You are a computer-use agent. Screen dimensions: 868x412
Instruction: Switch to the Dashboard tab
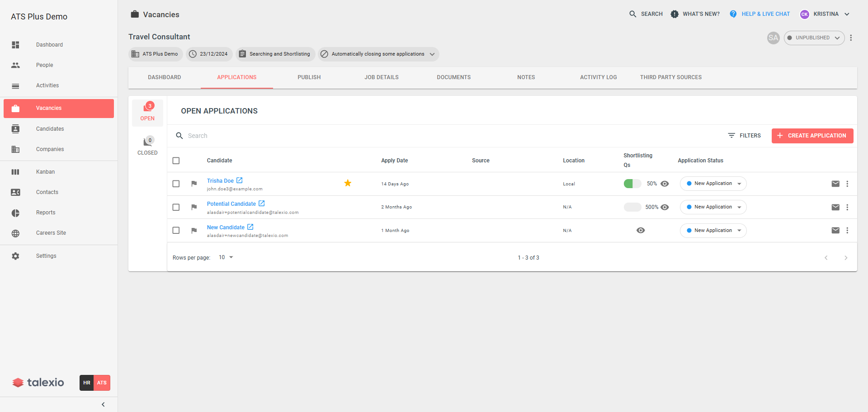coord(165,77)
